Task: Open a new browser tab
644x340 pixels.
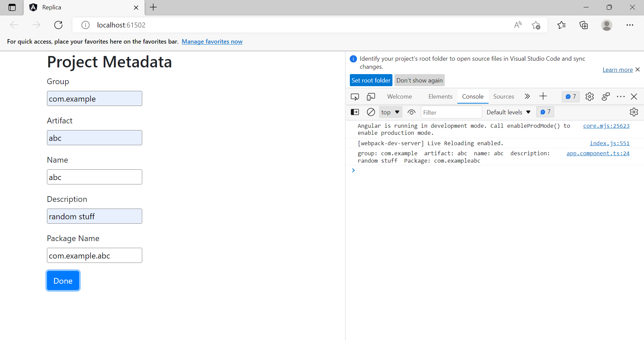Action: [153, 7]
